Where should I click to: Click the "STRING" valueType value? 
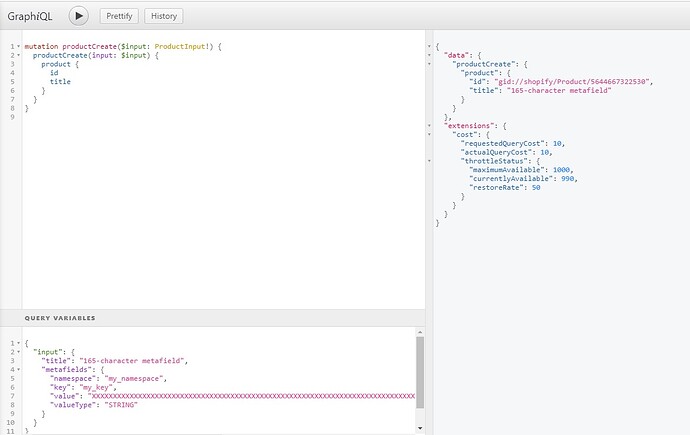pos(121,405)
